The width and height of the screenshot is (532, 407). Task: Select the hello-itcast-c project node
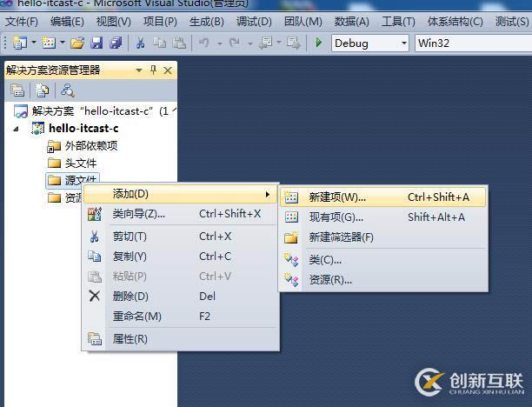(x=75, y=129)
